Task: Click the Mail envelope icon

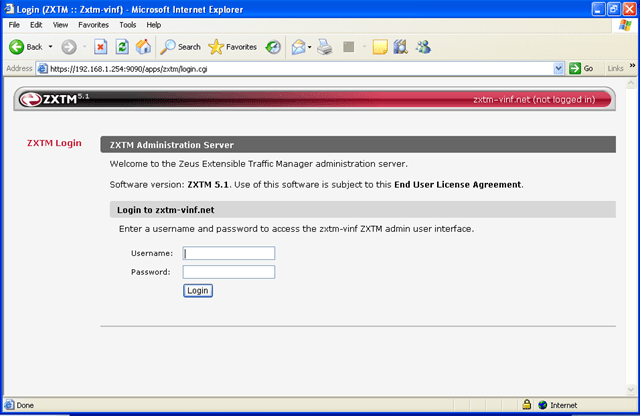Action: point(297,47)
